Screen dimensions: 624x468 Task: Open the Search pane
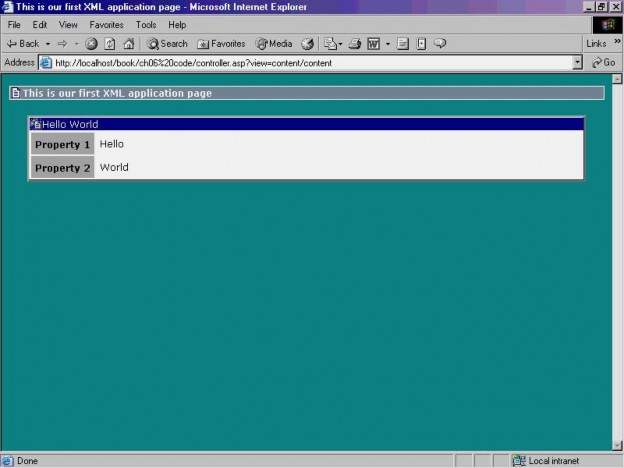(167, 44)
